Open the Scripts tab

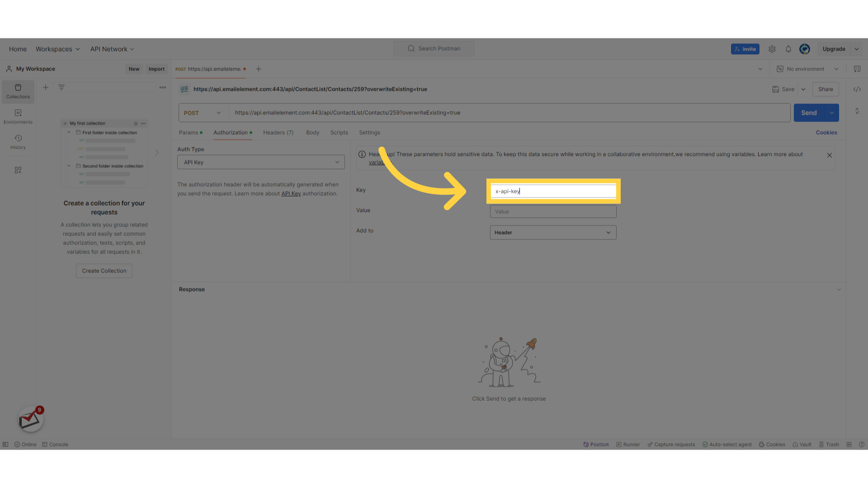[x=339, y=133]
